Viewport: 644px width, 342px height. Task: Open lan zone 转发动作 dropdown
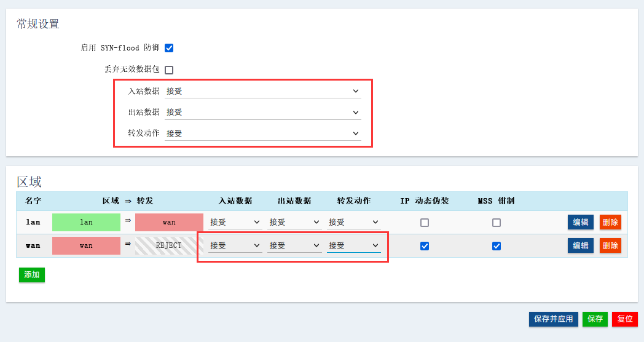click(x=354, y=222)
